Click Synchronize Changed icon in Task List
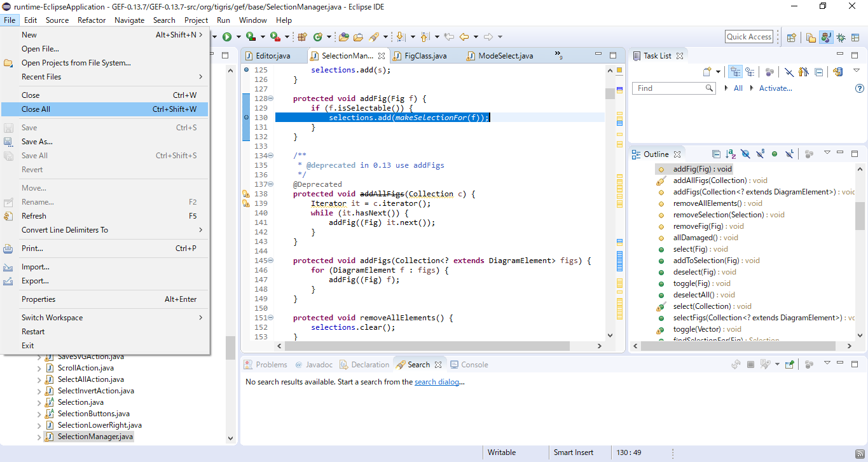This screenshot has width=868, height=462. pyautogui.click(x=837, y=72)
